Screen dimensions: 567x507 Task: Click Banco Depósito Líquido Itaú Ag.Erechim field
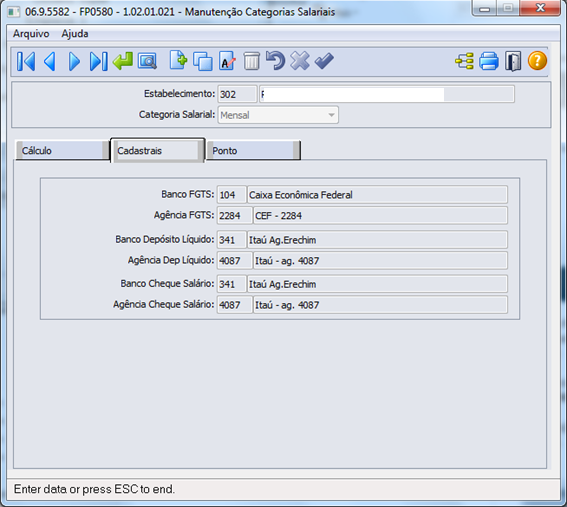point(377,240)
